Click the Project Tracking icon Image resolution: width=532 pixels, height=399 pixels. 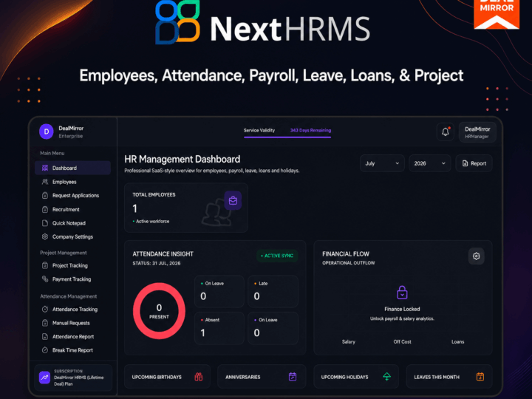[x=45, y=265]
